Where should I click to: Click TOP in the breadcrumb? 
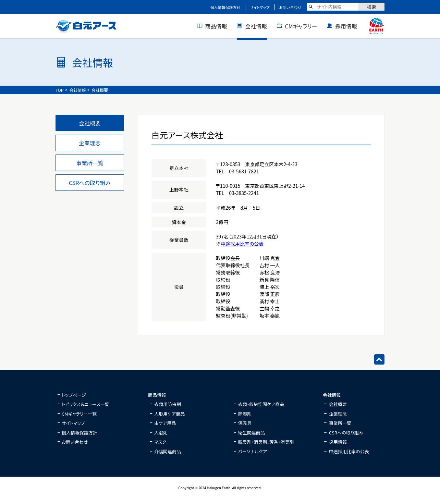59,90
